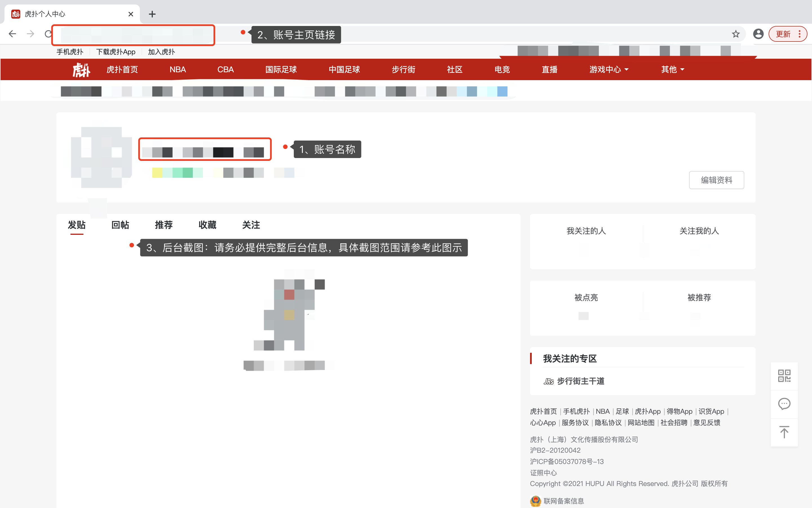
Task: Open 直播 in navbar
Action: pyautogui.click(x=549, y=69)
